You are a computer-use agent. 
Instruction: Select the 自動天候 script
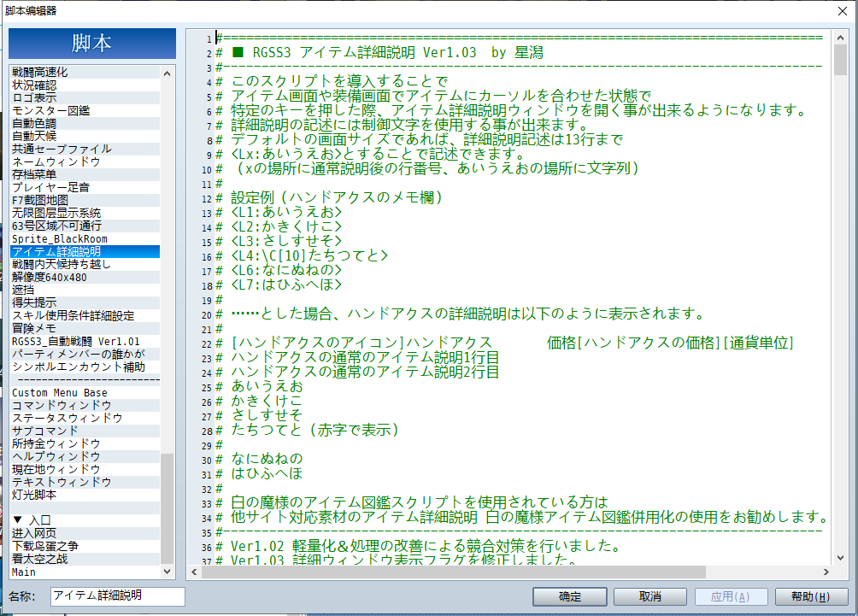[85, 136]
